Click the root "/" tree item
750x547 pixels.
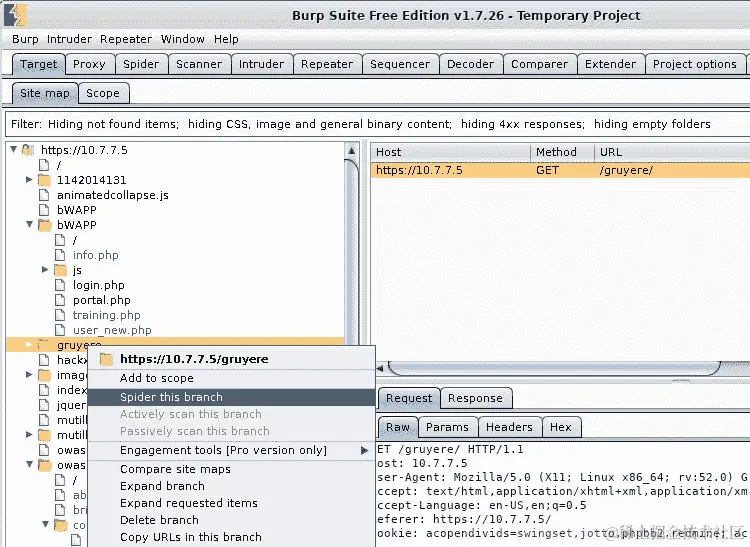59,165
